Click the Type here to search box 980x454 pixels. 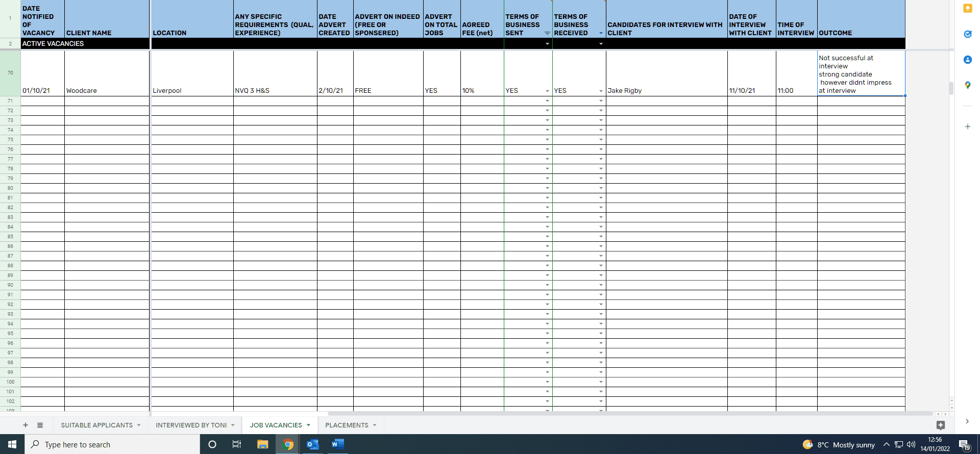click(112, 444)
